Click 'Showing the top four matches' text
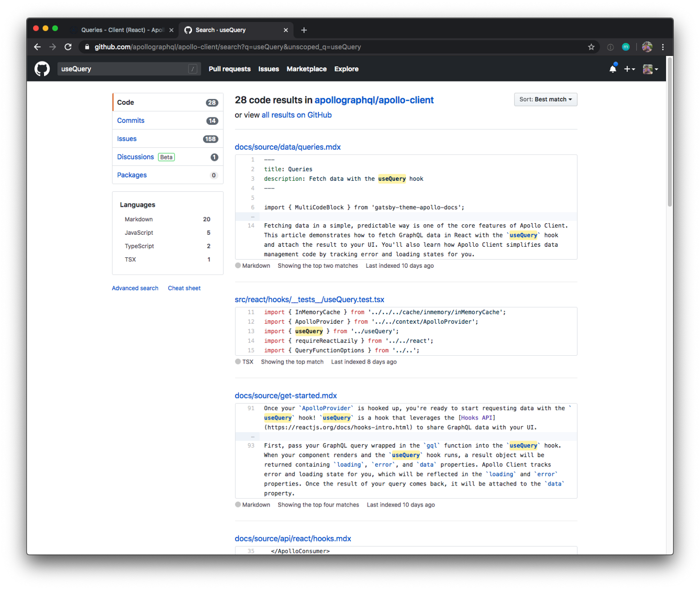Screen dimensions: 700x590 318,505
